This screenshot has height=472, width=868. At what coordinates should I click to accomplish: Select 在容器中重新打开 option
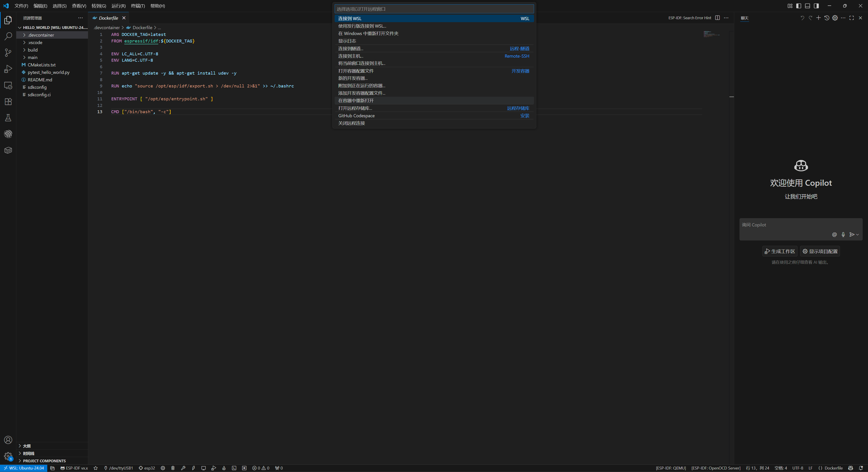[356, 101]
